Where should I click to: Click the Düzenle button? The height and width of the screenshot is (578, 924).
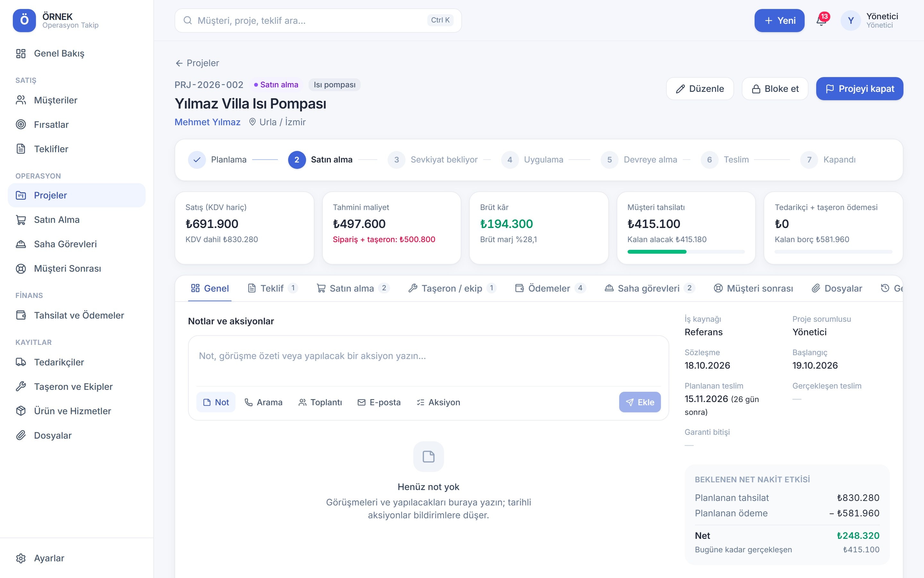tap(700, 89)
